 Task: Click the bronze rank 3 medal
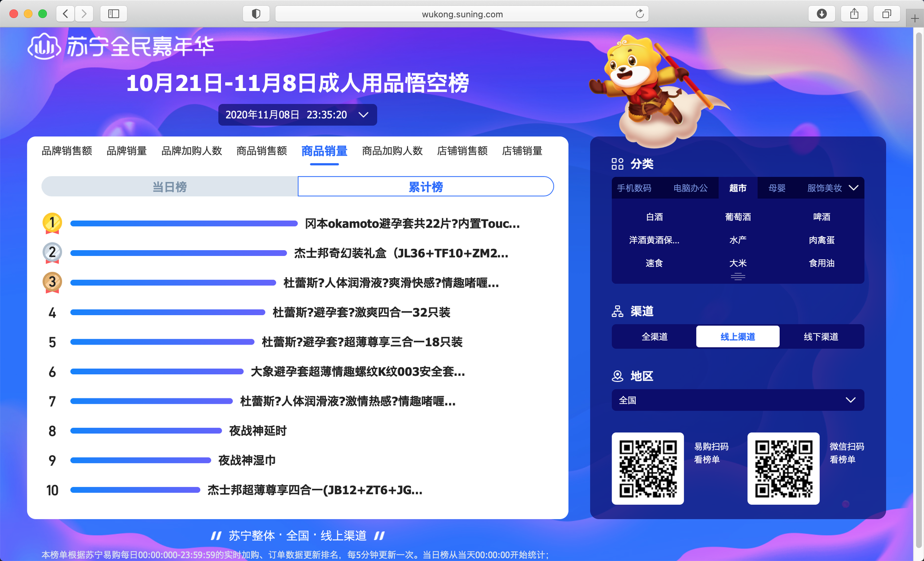(x=52, y=282)
